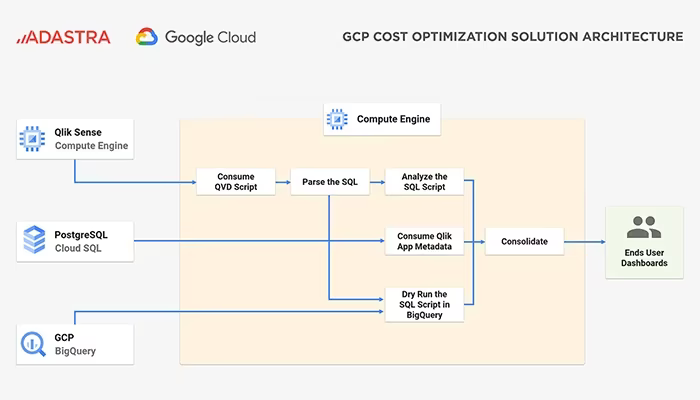Click the GCP Cost Optimization title

pos(512,37)
